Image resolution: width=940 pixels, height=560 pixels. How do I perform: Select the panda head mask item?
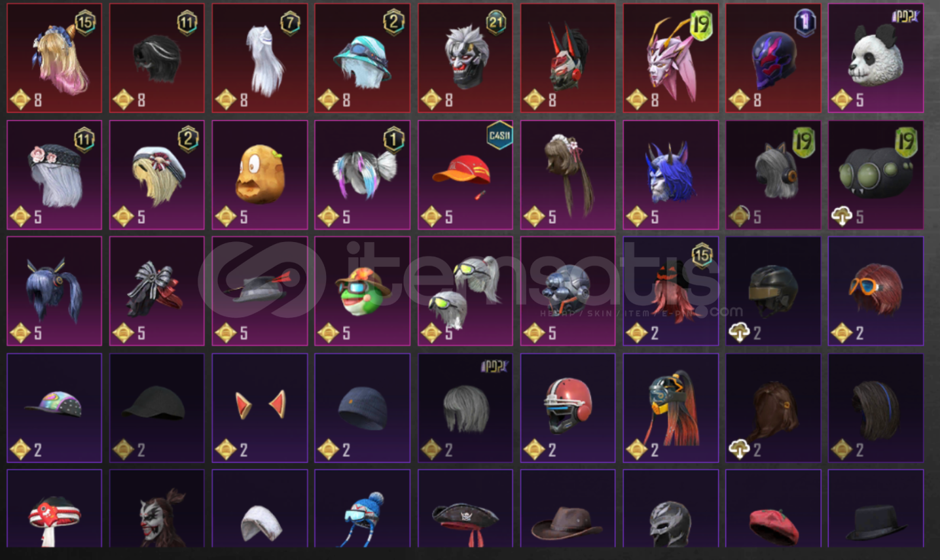coord(876,58)
